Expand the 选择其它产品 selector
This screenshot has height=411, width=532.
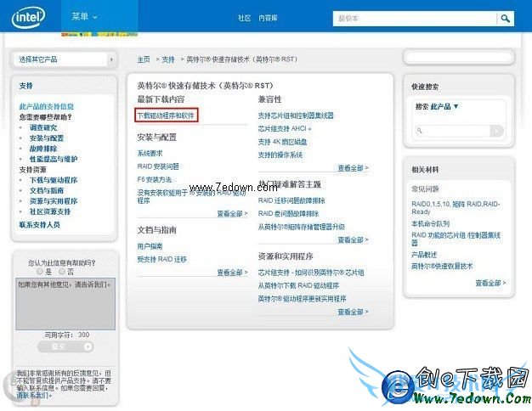coord(65,59)
